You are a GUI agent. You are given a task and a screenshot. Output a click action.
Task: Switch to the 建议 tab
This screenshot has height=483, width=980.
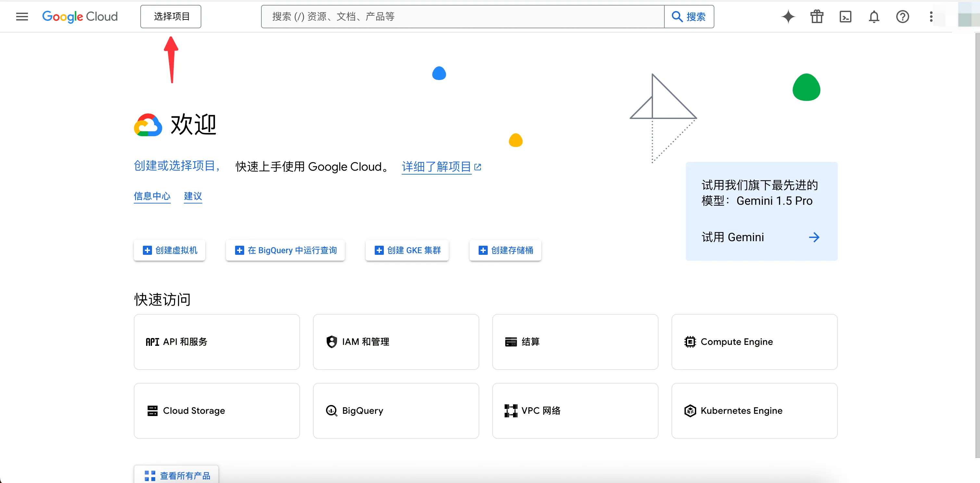coord(193,196)
